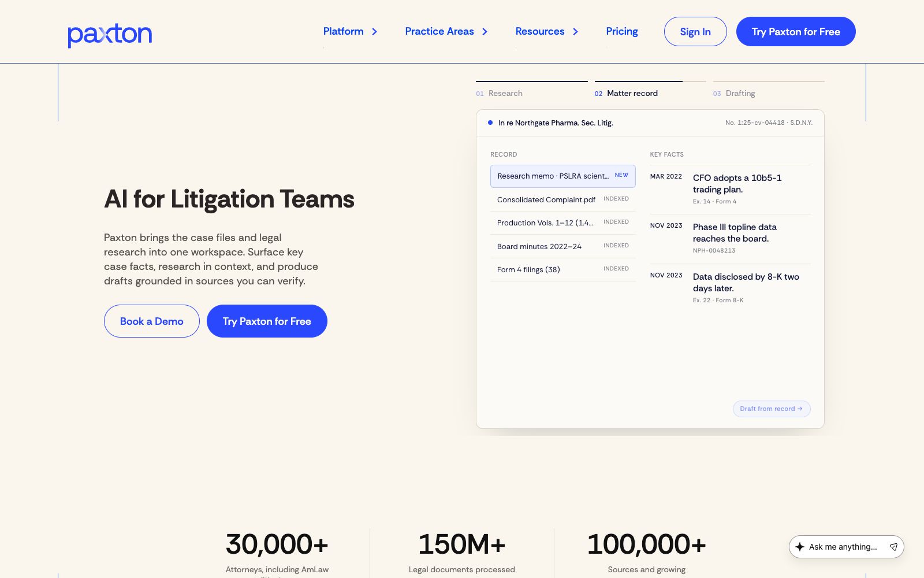Select Form 4 filings (38) row
Screen dimensions: 924x578
(x=563, y=269)
